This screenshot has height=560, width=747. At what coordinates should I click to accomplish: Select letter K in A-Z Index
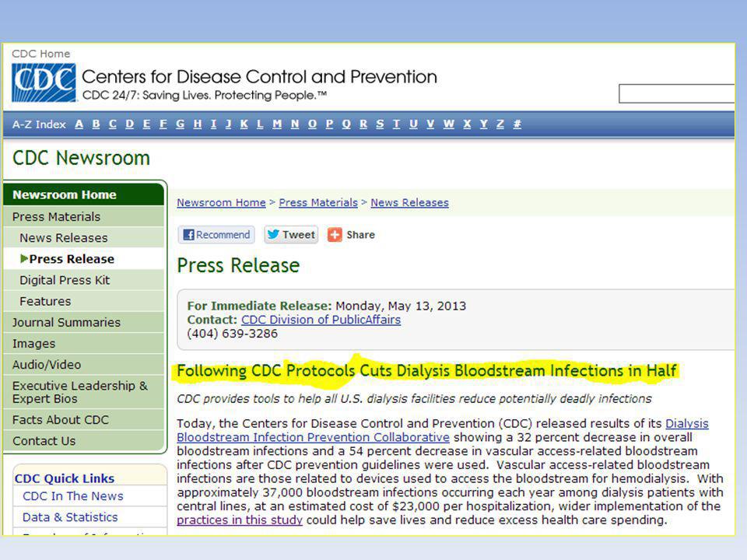(x=244, y=124)
